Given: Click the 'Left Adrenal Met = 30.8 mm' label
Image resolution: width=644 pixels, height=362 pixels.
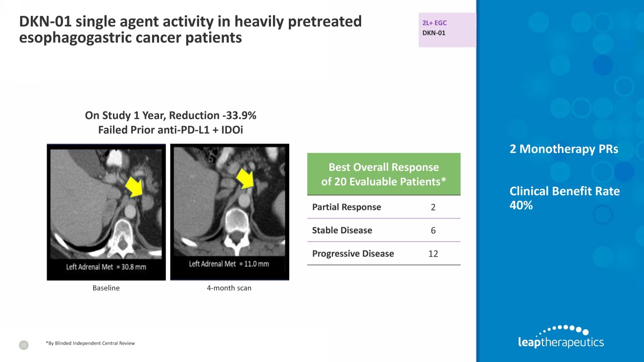Looking at the screenshot, I should coord(106,267).
